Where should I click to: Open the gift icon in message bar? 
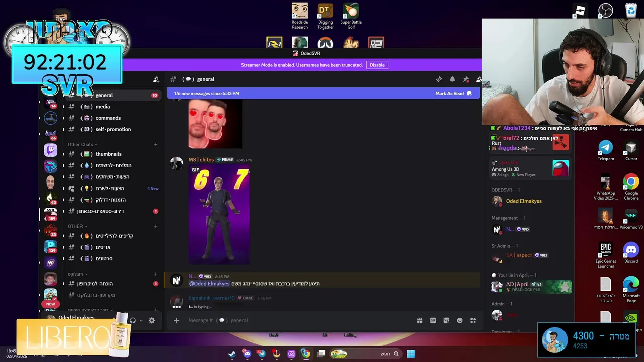click(420, 320)
